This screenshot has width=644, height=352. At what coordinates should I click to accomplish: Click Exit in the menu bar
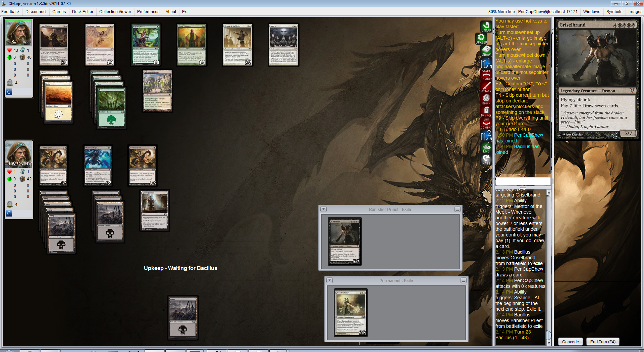[185, 11]
